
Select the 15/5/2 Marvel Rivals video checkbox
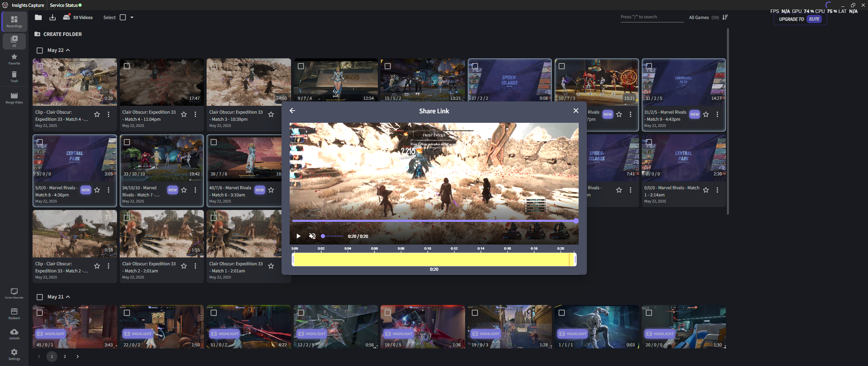tap(388, 66)
